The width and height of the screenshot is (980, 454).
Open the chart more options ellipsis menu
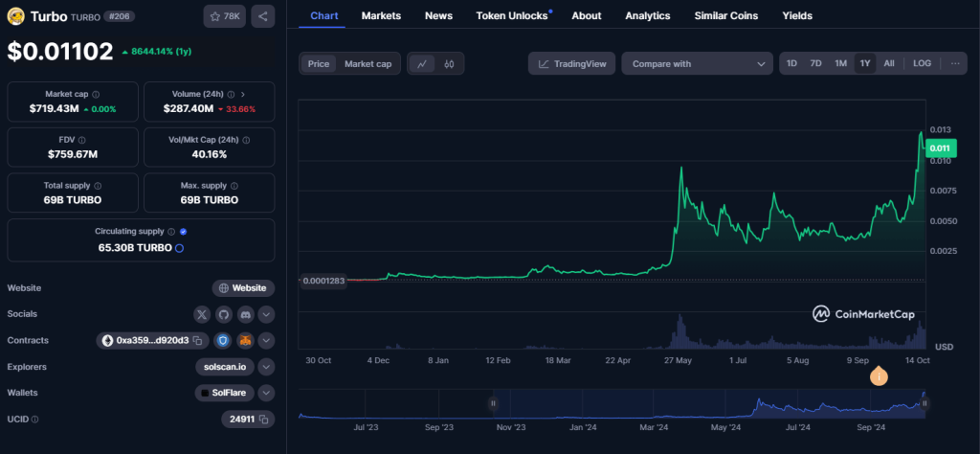[955, 63]
